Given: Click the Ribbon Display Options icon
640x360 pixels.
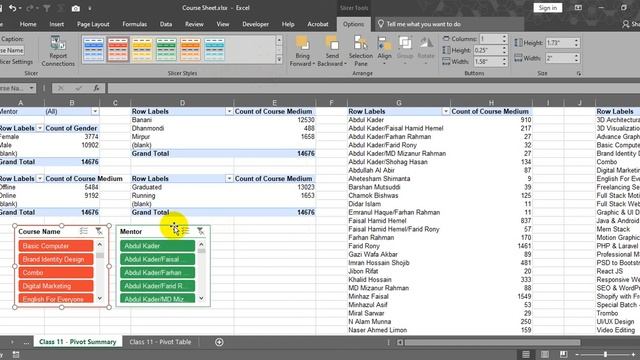Looking at the screenshot, I should pyautogui.click(x=578, y=8).
